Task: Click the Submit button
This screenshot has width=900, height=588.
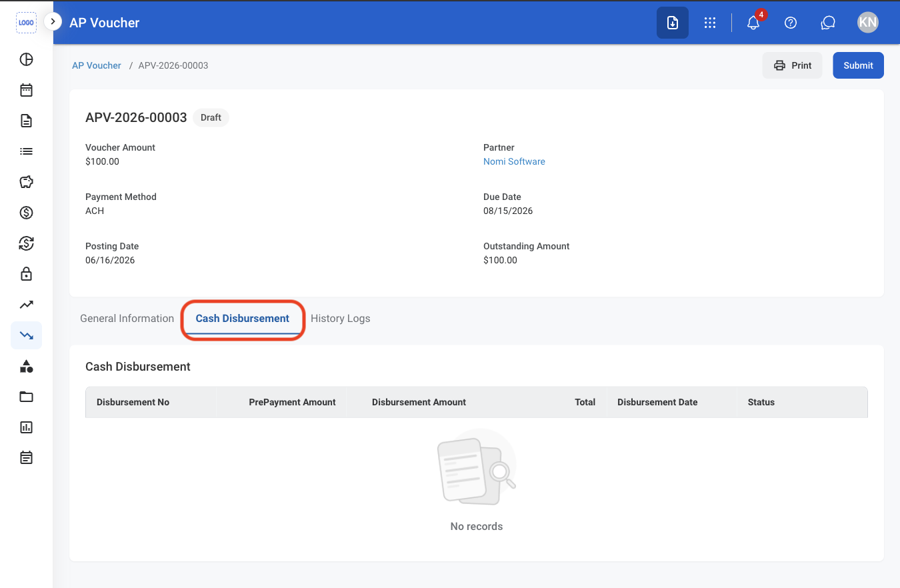Action: [858, 65]
